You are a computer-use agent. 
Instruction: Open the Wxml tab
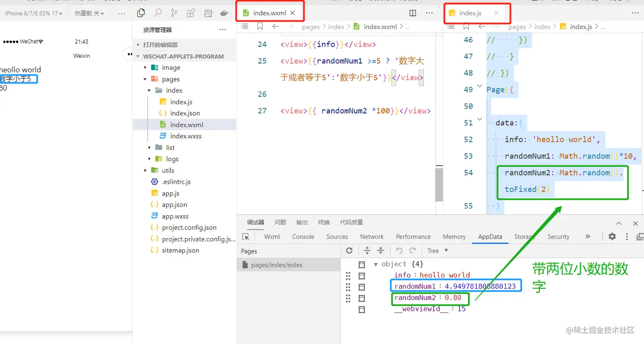pyautogui.click(x=273, y=237)
